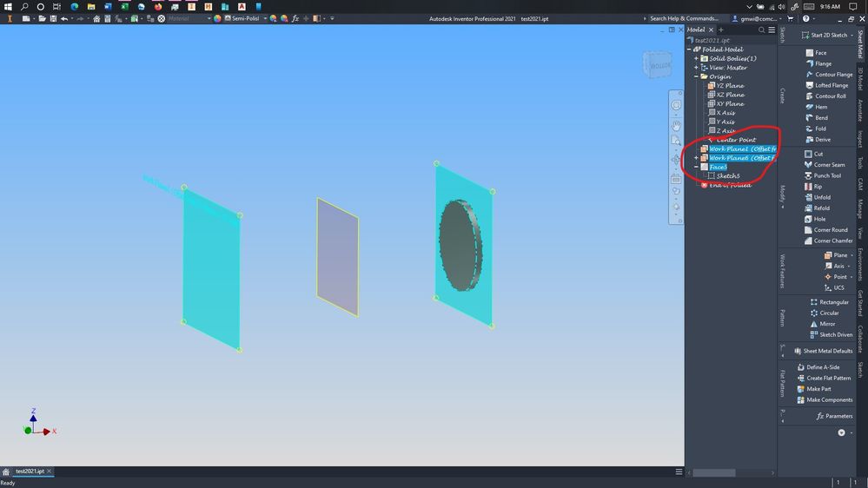Viewport: 868px width, 488px height.
Task: Open Sheet Metal Defaults
Action: 823,351
